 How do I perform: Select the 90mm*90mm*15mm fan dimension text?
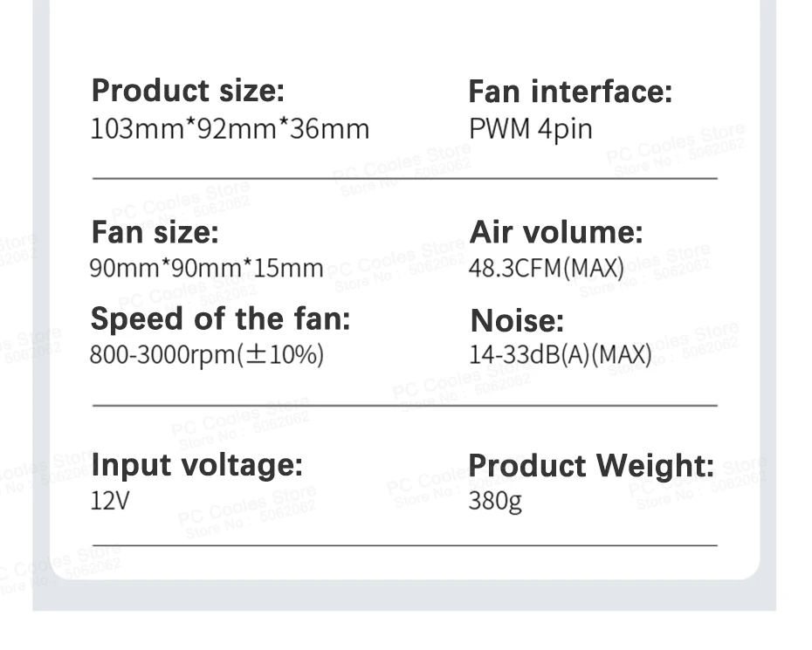pos(207,268)
